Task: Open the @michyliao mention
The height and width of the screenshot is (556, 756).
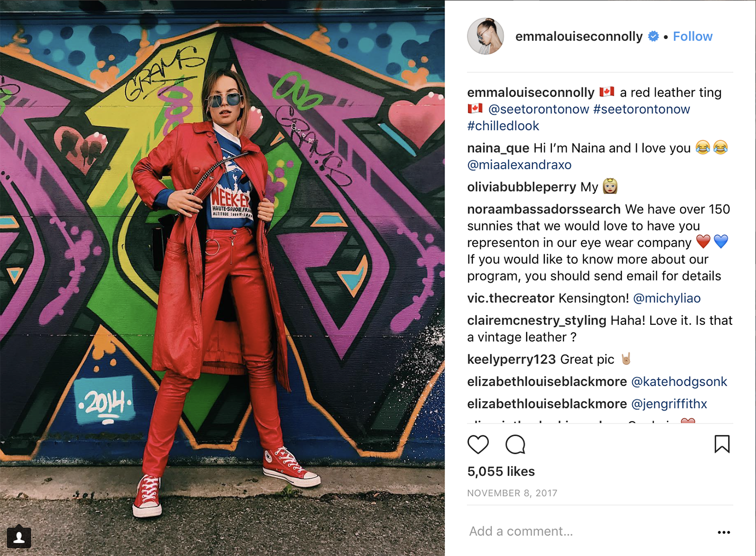Action: click(x=667, y=298)
